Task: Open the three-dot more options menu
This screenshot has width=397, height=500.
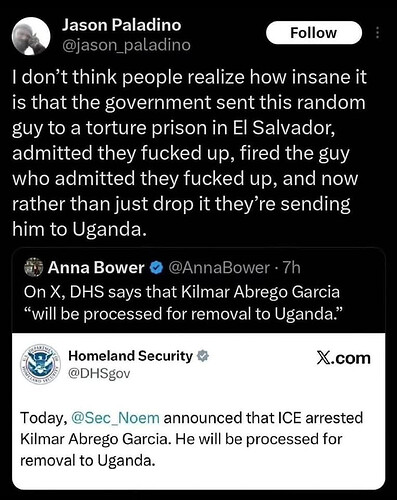Action: tap(377, 33)
